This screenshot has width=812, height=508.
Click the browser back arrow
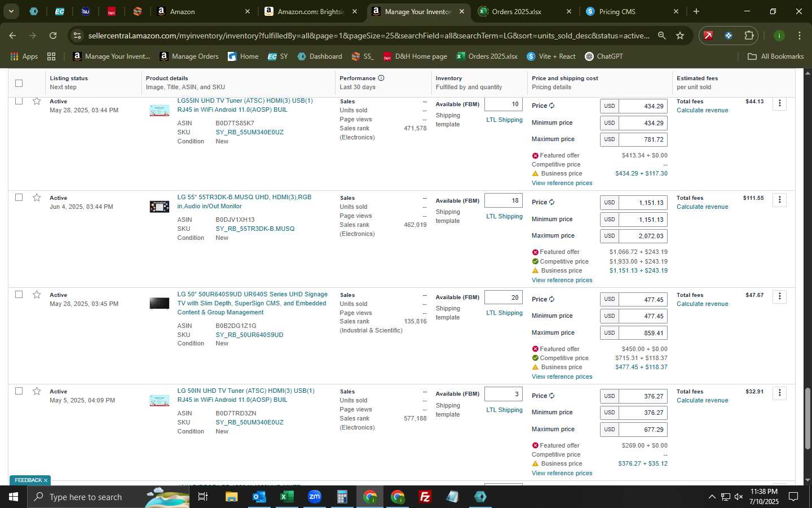[x=12, y=36]
